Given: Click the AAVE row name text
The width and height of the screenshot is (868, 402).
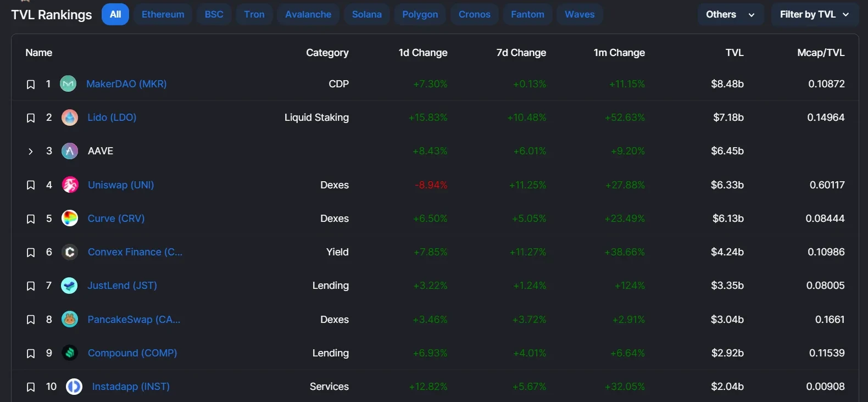Looking at the screenshot, I should pyautogui.click(x=101, y=151).
